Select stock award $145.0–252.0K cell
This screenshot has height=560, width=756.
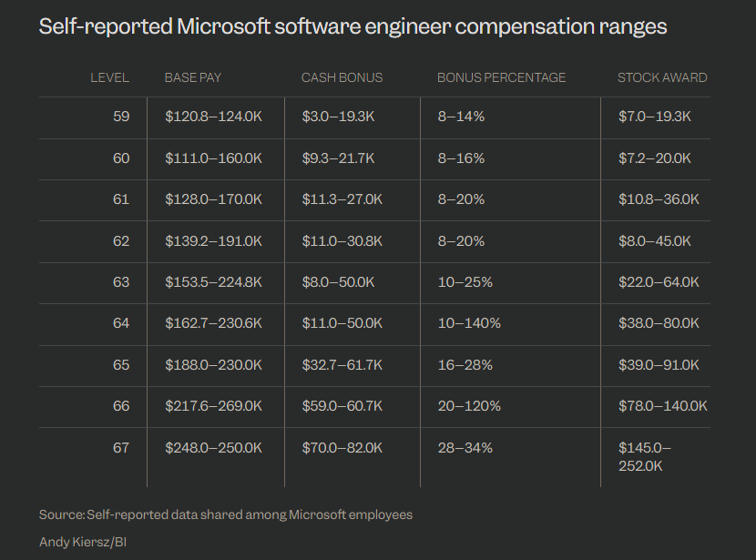644,456
